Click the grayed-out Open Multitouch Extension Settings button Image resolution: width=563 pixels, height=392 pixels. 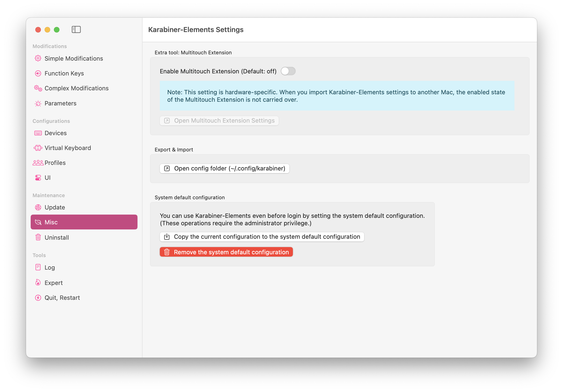coord(219,121)
